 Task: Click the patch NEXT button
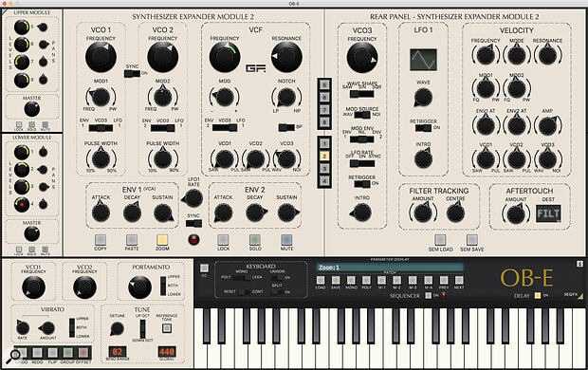pos(459,280)
